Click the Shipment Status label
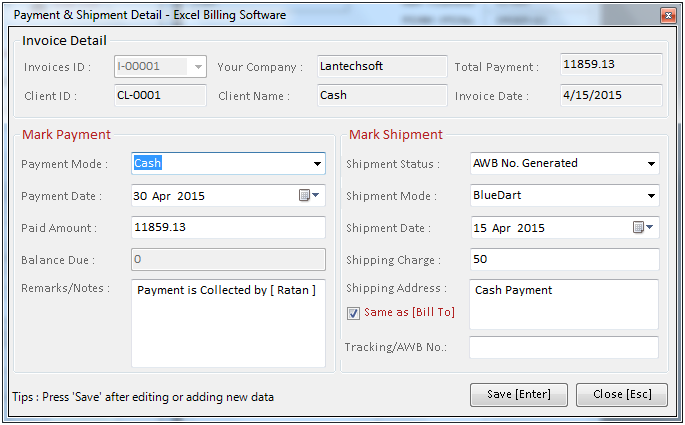Viewport: 685px width, 425px height. pyautogui.click(x=393, y=164)
